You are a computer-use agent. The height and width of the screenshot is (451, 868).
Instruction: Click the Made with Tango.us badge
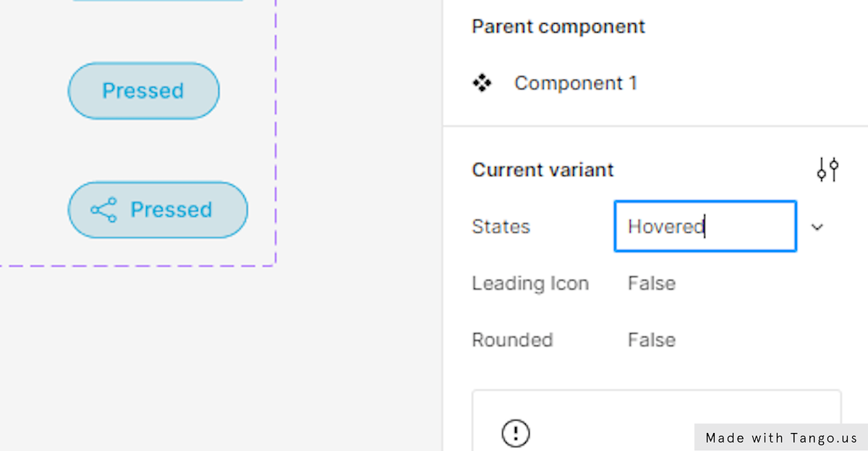coord(780,437)
